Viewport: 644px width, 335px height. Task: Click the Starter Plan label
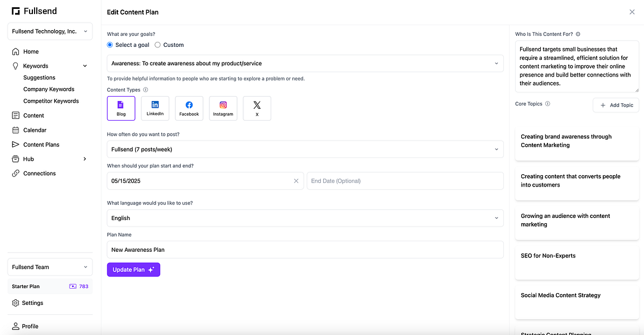[x=26, y=286]
